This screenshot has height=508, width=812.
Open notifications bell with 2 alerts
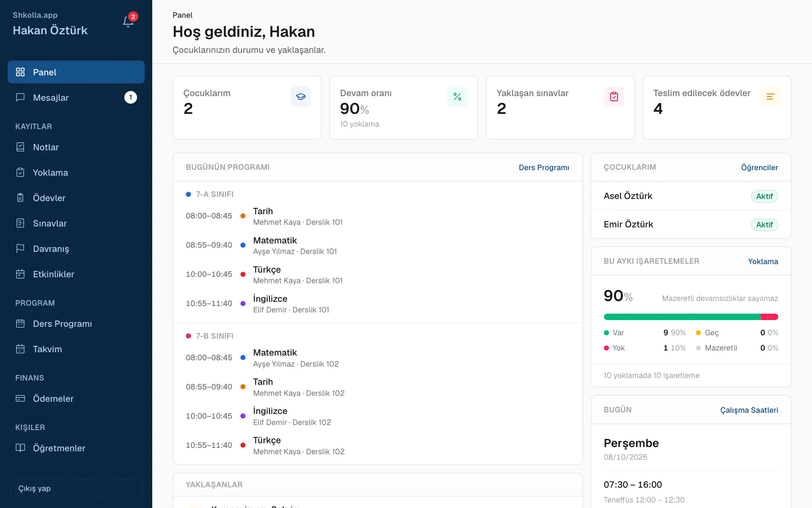pyautogui.click(x=129, y=22)
